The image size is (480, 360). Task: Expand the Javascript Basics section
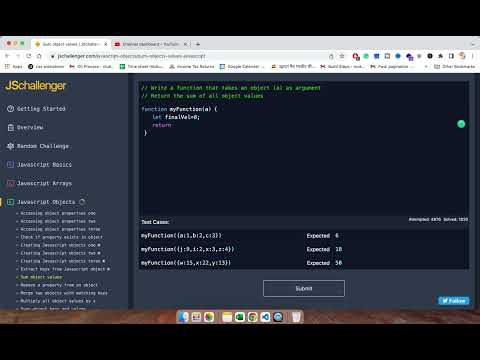(44, 165)
